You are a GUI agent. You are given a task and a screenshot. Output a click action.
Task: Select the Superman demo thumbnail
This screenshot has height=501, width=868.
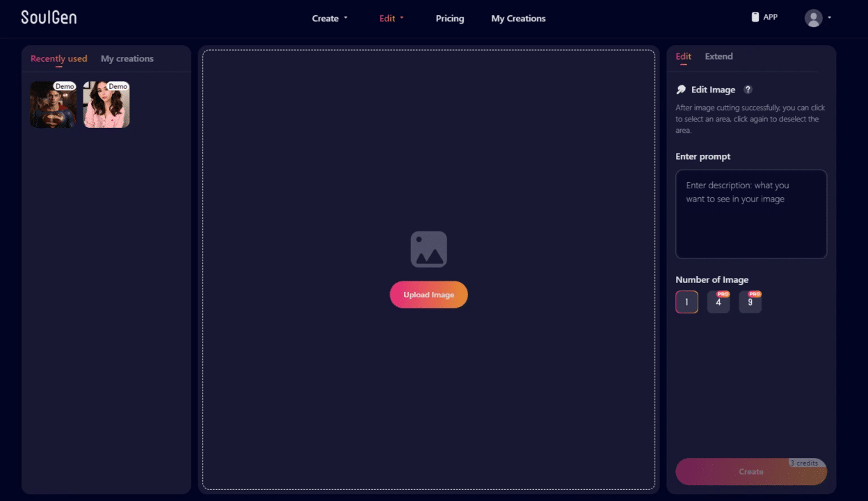click(x=53, y=105)
